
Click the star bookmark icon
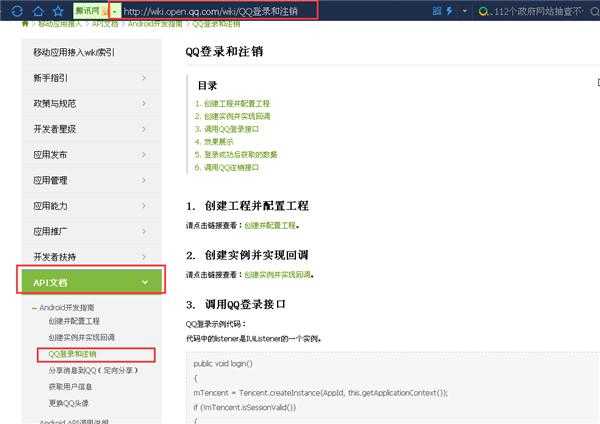pos(58,11)
